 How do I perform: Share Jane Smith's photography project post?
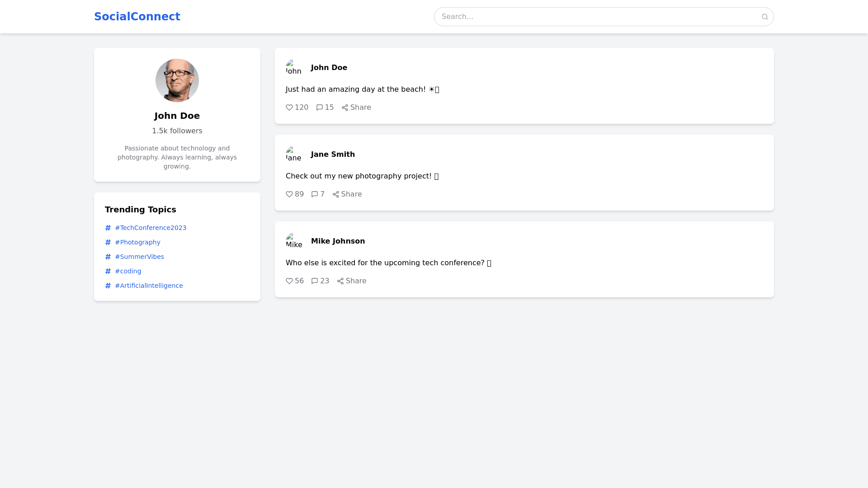[347, 194]
